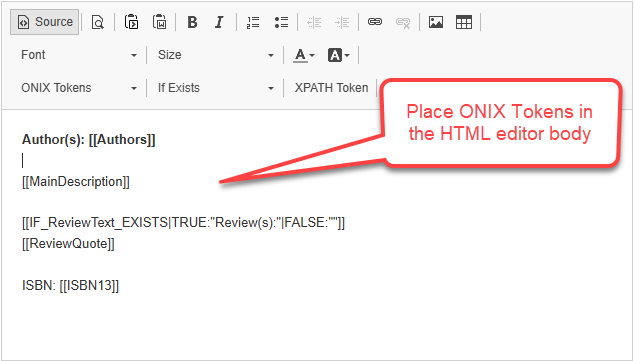
Task: Click the [[ReviewQuote]] token text
Action: (x=68, y=244)
